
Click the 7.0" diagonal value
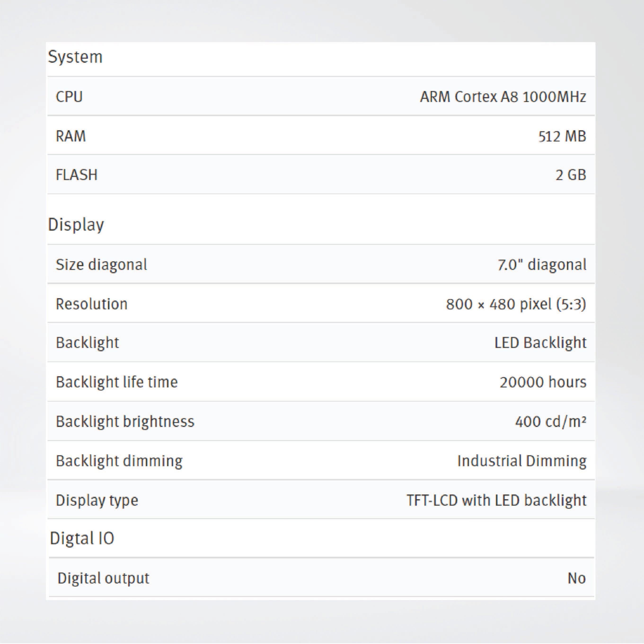542,265
